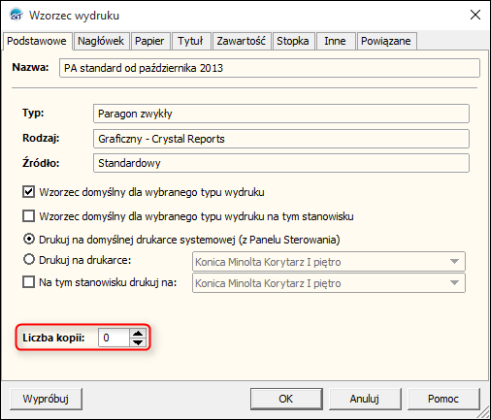Click the Wypróbuj button
The height and width of the screenshot is (420, 491).
(46, 399)
